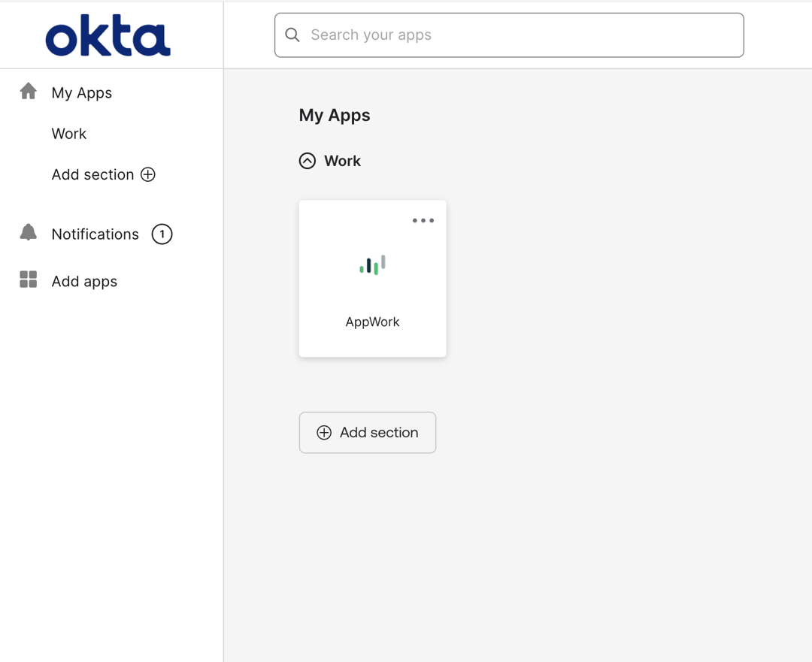Expand app settings via AppWork kebab menu
This screenshot has height=662, width=812.
[423, 220]
